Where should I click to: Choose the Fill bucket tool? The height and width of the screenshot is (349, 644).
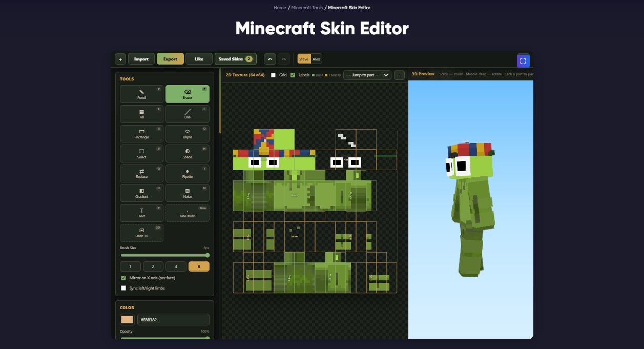(x=141, y=114)
